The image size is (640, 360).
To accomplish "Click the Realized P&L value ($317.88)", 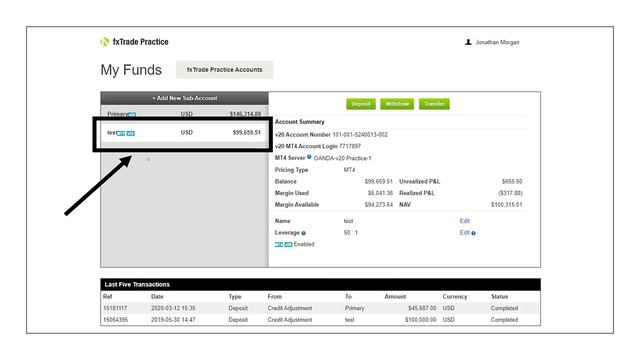I will coord(510,193).
